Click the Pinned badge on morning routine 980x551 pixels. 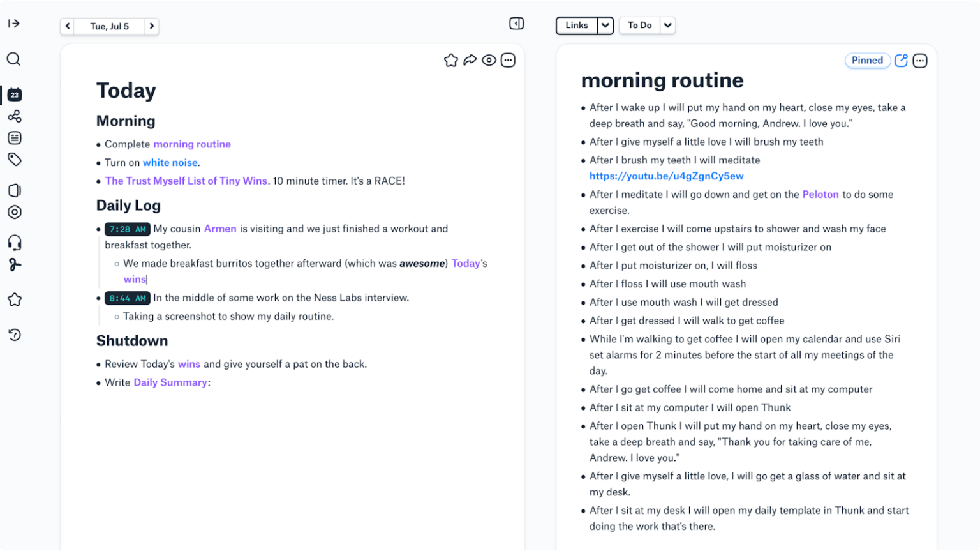click(868, 60)
